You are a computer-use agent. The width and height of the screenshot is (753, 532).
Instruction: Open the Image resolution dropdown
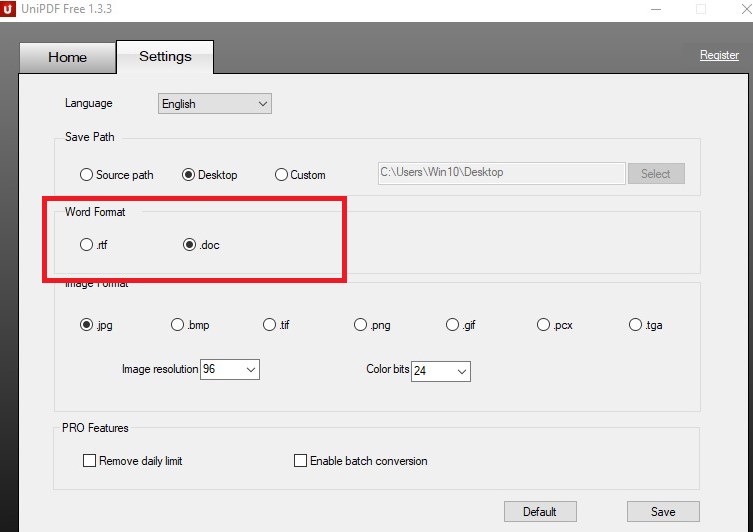point(230,369)
